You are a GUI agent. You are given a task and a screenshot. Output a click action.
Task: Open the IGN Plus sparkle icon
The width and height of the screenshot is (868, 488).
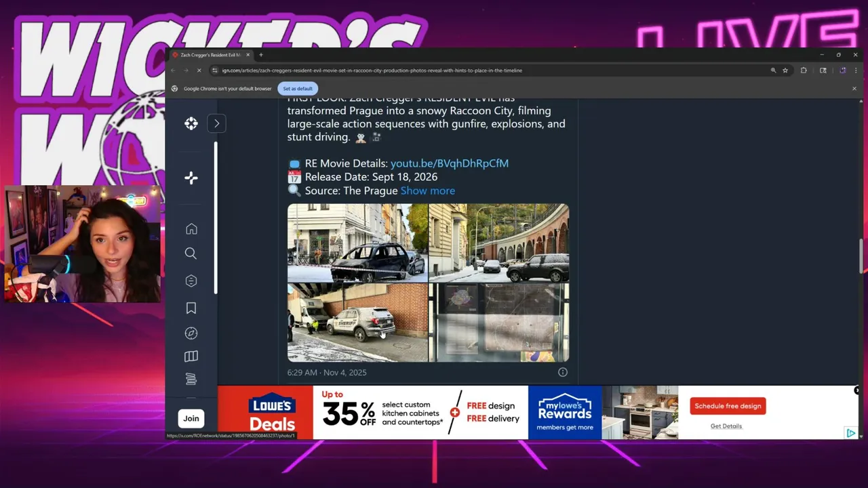[191, 178]
